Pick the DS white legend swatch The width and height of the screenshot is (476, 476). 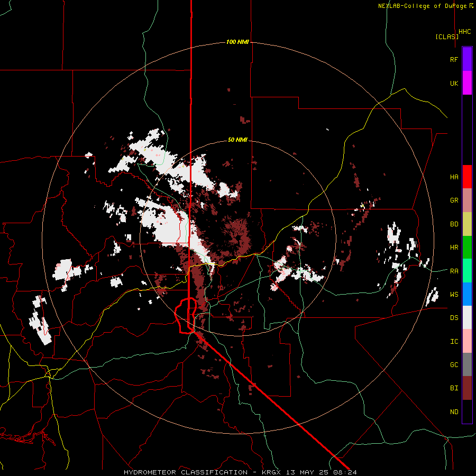pyautogui.click(x=467, y=317)
